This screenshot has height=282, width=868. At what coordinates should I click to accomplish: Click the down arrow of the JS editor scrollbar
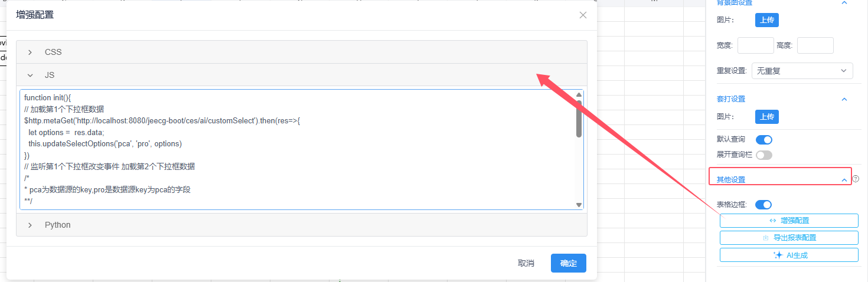tap(579, 204)
